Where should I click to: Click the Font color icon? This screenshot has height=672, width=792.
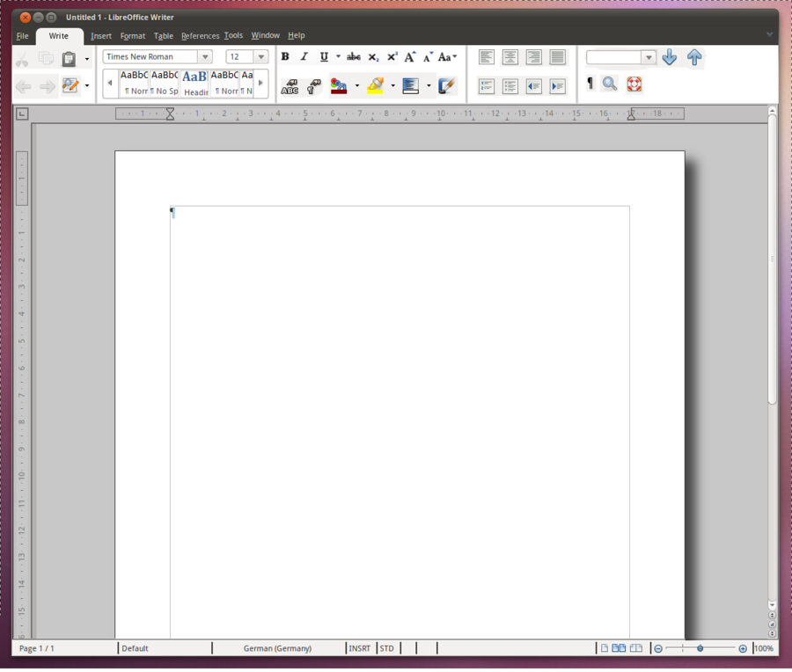339,86
